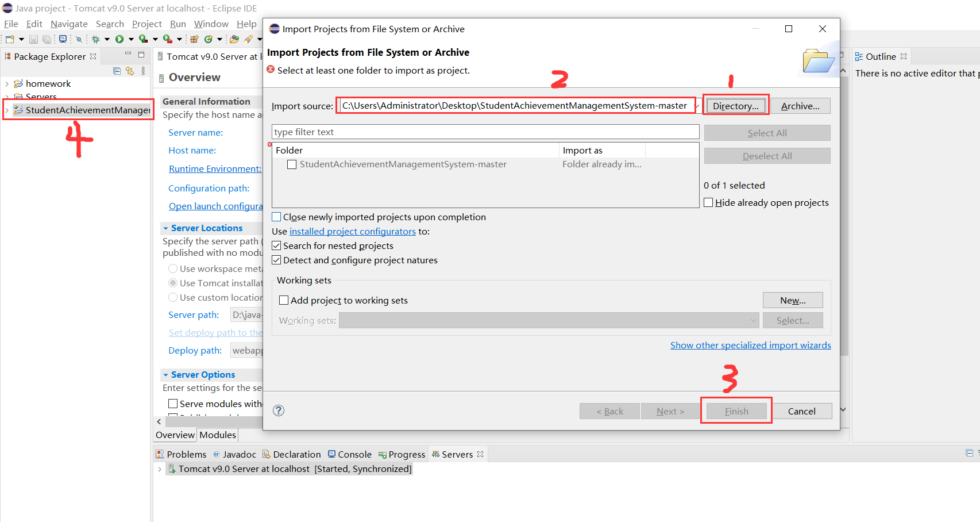This screenshot has height=522, width=980.
Task: Expand the homework project tree node
Action: [7, 84]
